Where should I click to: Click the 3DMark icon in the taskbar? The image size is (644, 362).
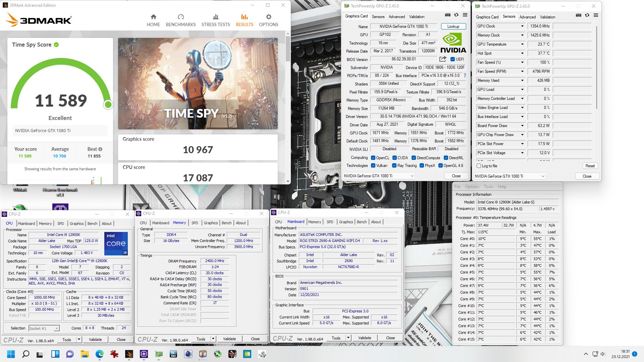coord(129,354)
